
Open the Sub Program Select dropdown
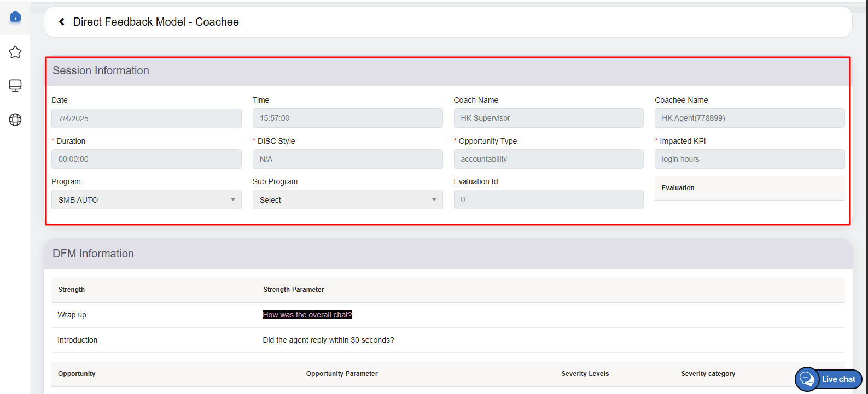[347, 200]
